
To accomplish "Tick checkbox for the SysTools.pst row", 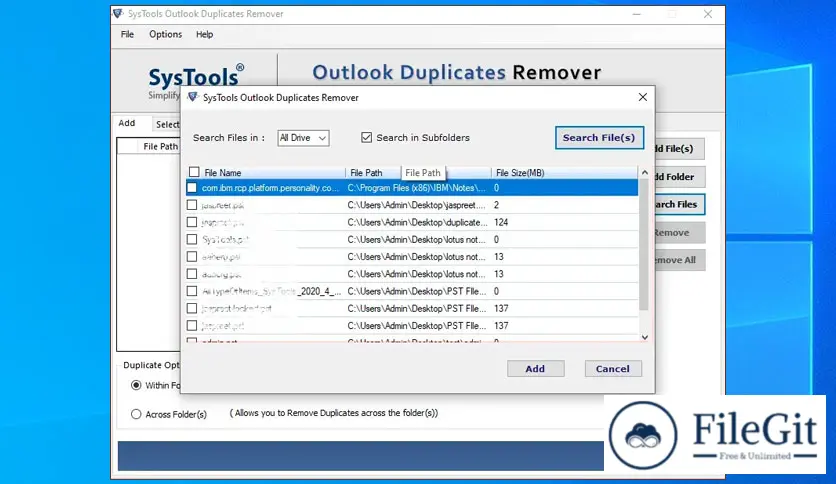I will point(192,239).
